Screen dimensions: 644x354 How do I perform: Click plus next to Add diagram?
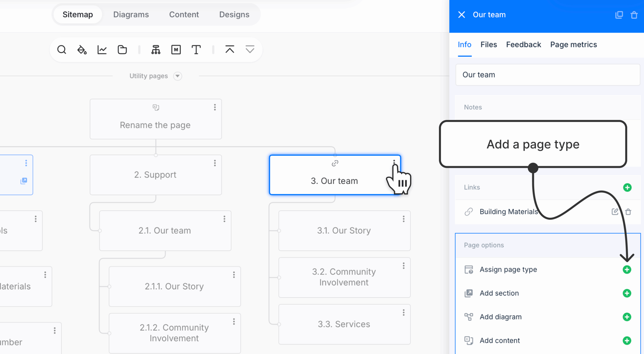pos(627,317)
